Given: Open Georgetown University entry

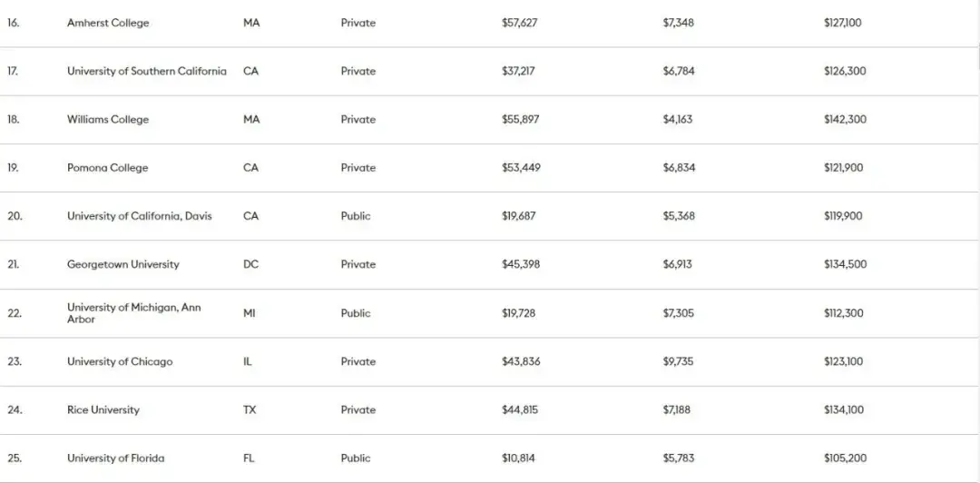Looking at the screenshot, I should (x=122, y=264).
